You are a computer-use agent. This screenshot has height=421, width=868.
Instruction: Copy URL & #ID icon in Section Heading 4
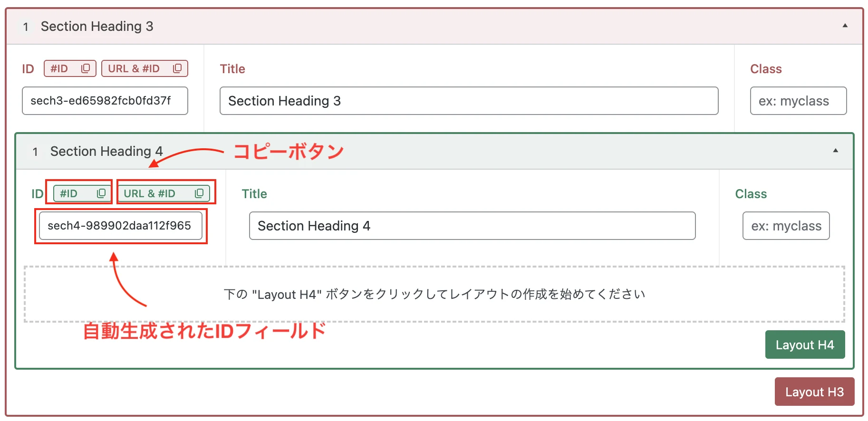click(x=199, y=193)
